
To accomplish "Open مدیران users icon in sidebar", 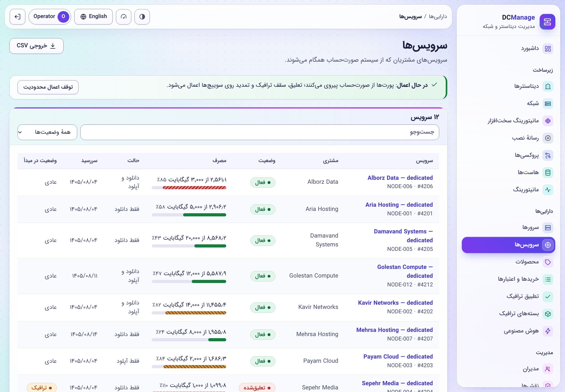I will tap(548, 369).
